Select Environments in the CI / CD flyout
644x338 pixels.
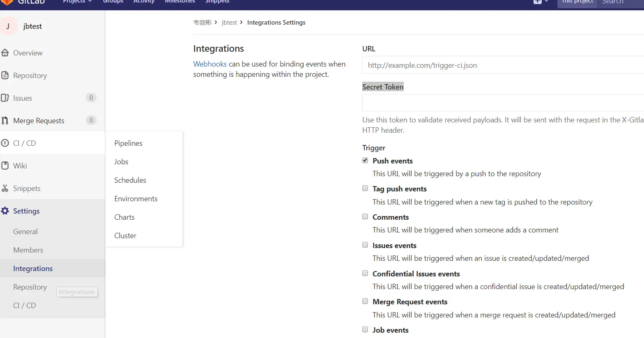pyautogui.click(x=136, y=199)
